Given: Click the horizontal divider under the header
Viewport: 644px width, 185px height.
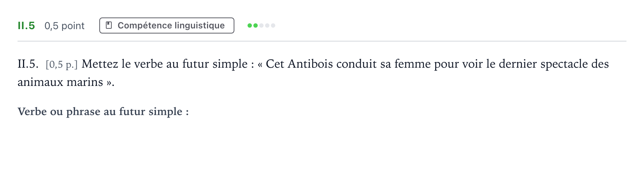Looking at the screenshot, I should [322, 41].
